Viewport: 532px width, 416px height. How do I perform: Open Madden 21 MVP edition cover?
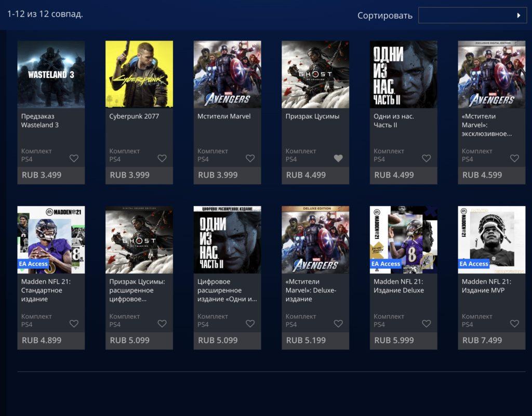coord(491,240)
